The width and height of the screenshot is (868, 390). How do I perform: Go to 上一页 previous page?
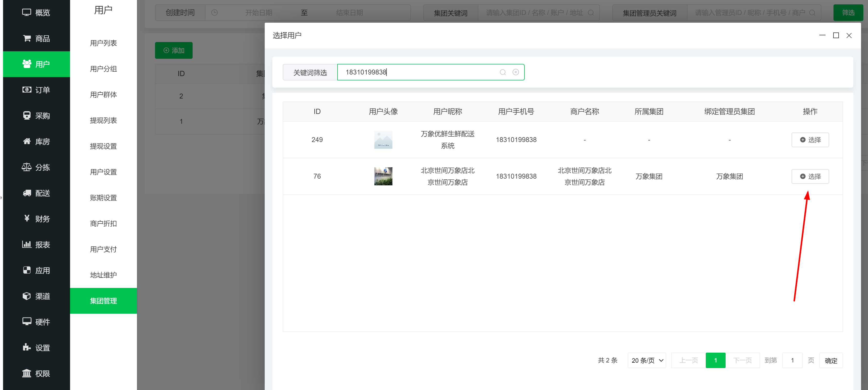689,361
